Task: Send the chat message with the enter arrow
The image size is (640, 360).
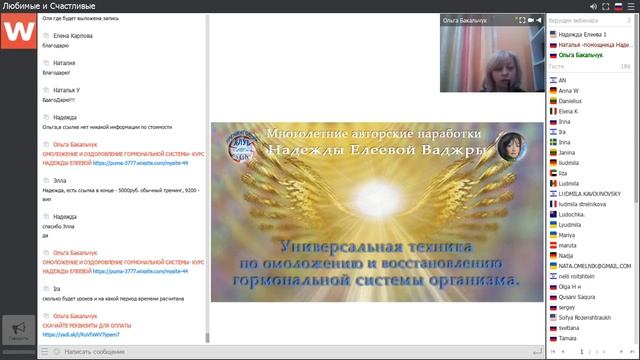Action: [538, 351]
